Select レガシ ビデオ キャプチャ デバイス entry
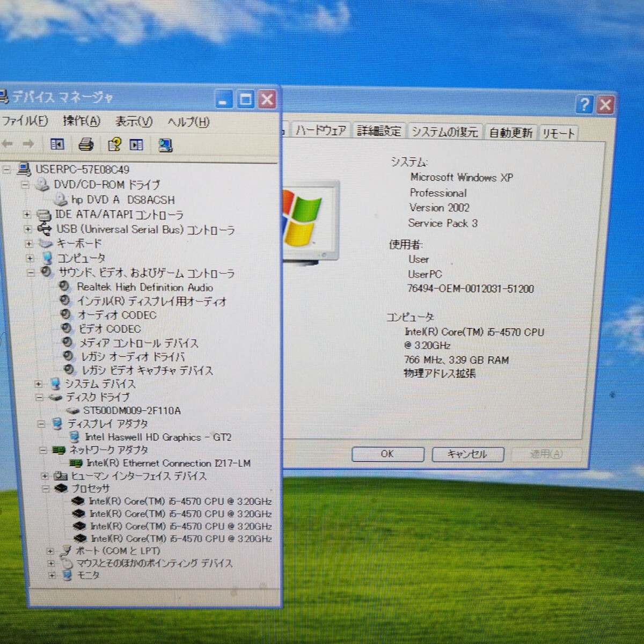 (x=148, y=370)
